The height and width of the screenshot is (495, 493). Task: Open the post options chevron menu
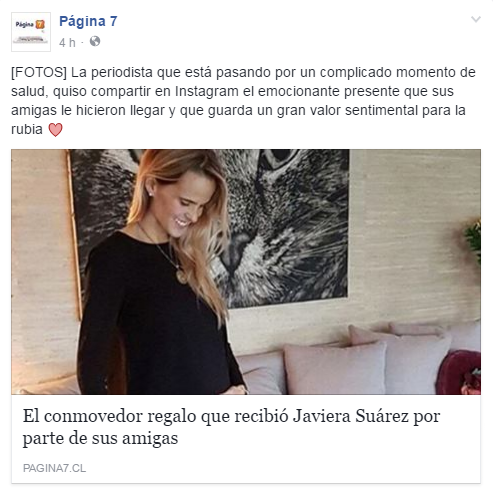476,19
